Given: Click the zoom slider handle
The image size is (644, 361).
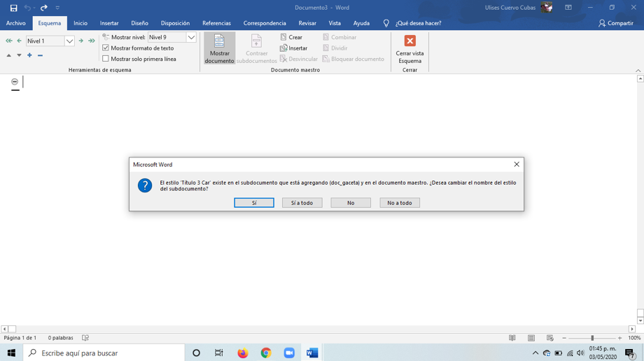Looking at the screenshot, I should 592,338.
